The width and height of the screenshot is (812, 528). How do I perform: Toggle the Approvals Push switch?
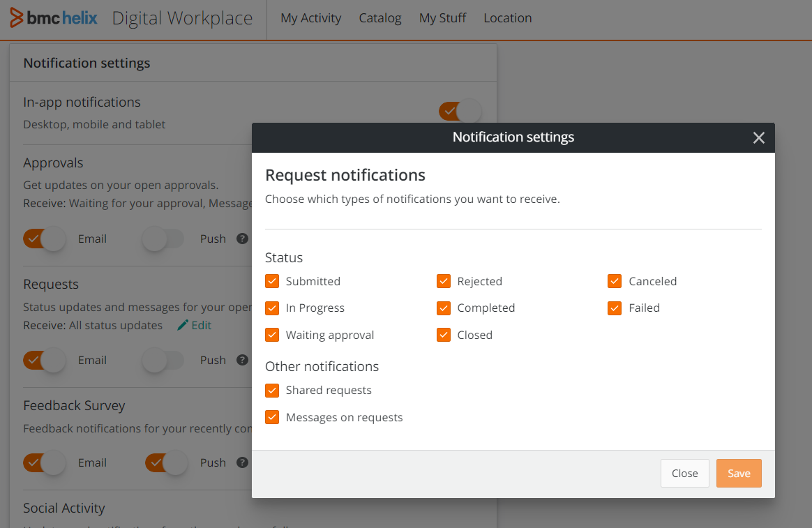163,239
